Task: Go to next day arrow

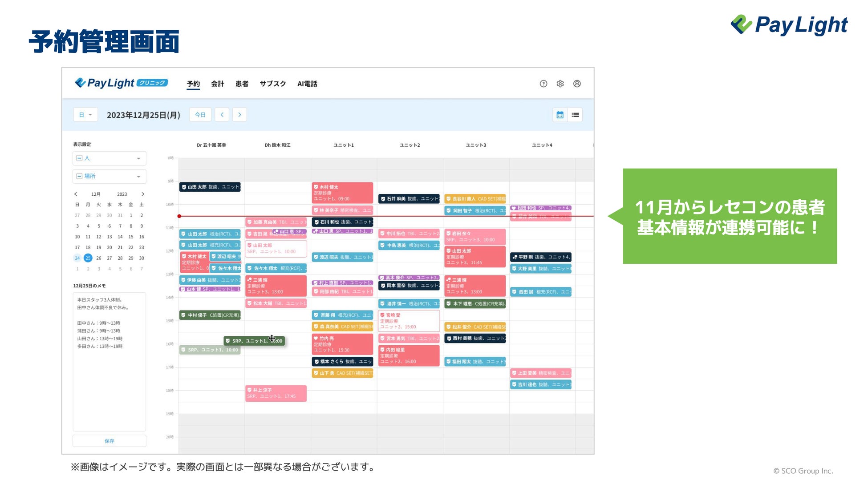Action: (x=239, y=115)
